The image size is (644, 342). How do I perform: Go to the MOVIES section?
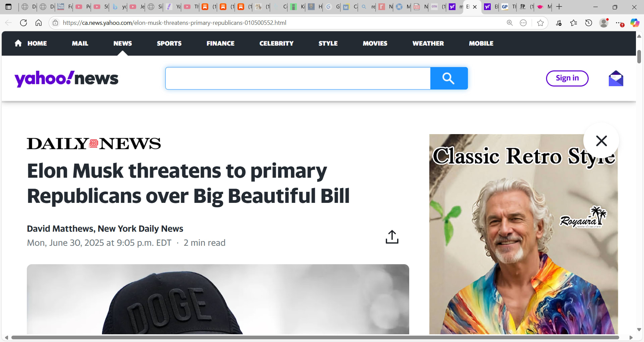click(375, 43)
